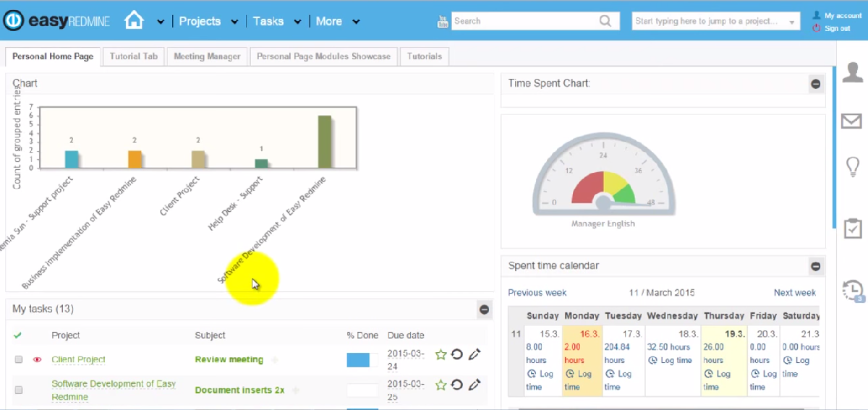
Task: Click the Time Spent gauge chart
Action: [603, 176]
